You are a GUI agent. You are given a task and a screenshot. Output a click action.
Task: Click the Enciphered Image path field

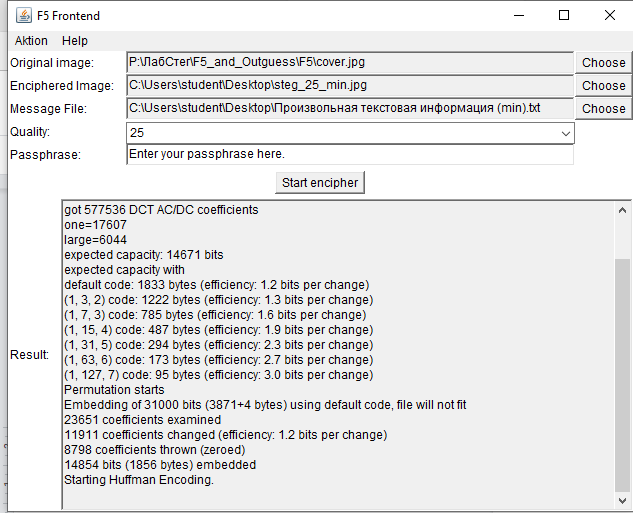(x=350, y=86)
